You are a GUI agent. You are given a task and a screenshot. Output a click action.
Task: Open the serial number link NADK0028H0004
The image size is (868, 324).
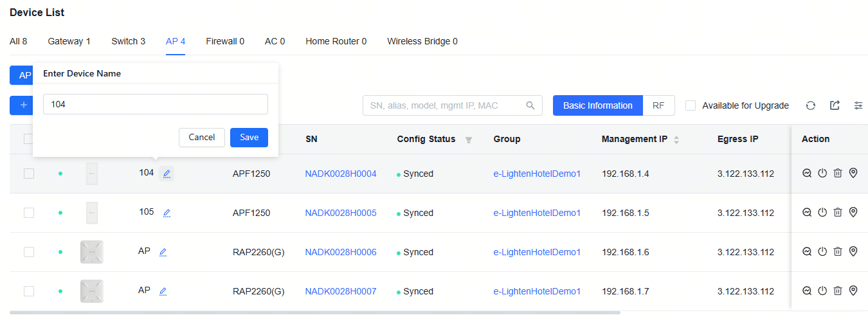pyautogui.click(x=341, y=174)
